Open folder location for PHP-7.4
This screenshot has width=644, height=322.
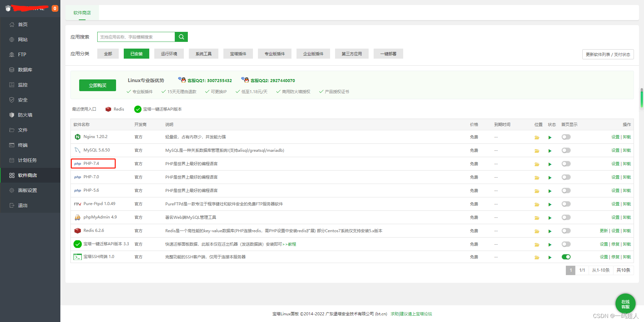click(537, 164)
